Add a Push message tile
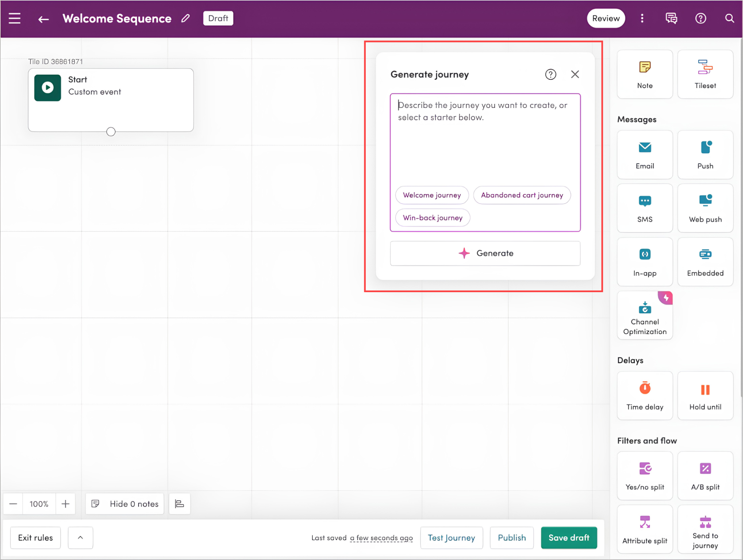 tap(705, 155)
